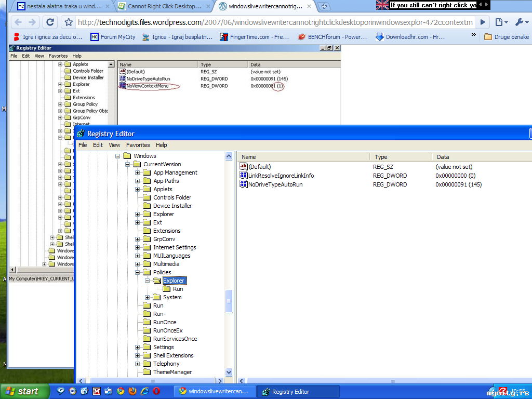The width and height of the screenshot is (532, 399).
Task: Open the 'Druge oznake' bookmarks folder
Action: (x=506, y=37)
